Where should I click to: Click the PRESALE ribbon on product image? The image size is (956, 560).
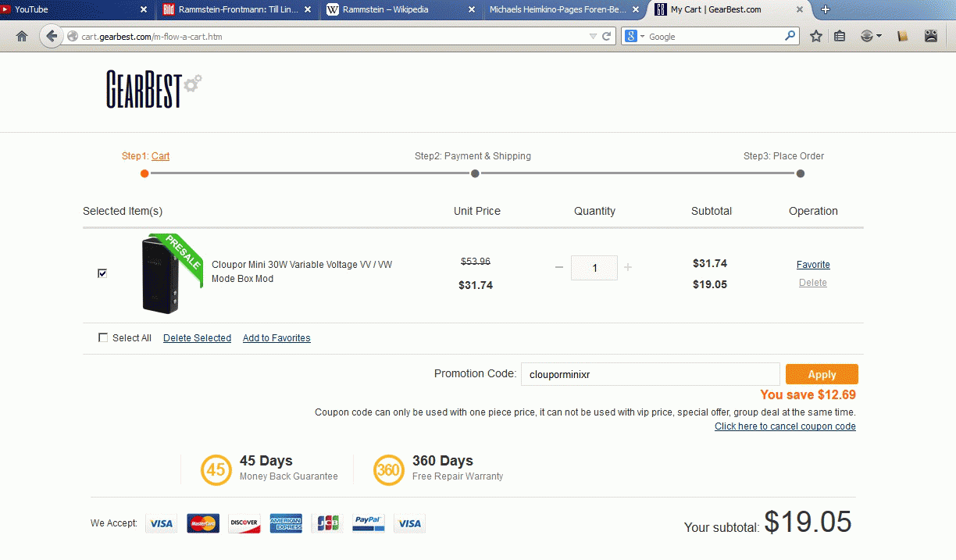pyautogui.click(x=180, y=257)
